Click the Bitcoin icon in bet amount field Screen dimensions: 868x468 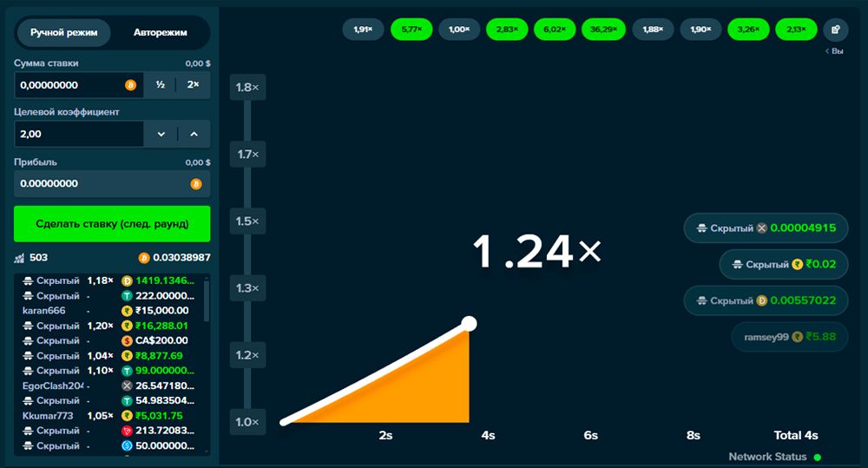tap(130, 85)
